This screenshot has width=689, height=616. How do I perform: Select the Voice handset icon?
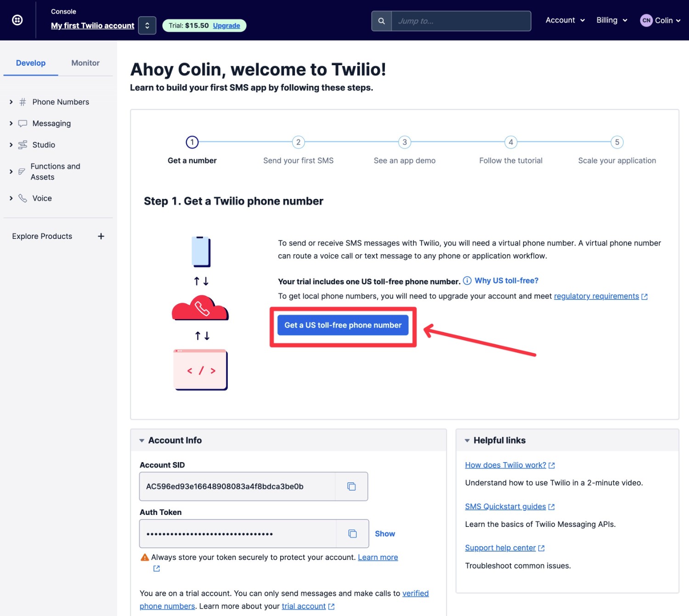tap(23, 198)
